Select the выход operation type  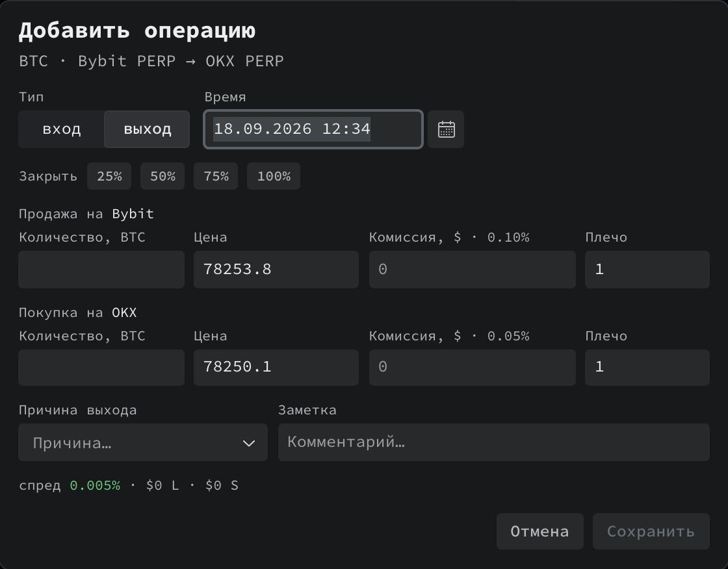pos(147,129)
